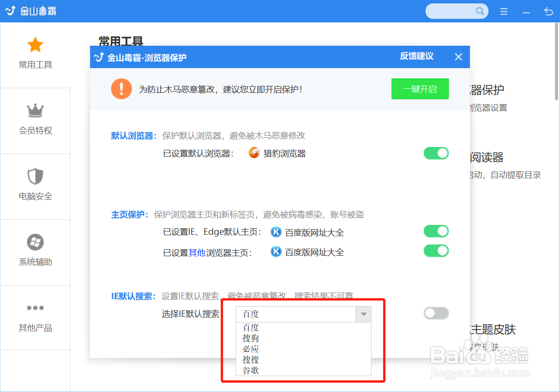
Task: Open the 电脑安全 shield sidebar tab
Action: click(x=35, y=187)
